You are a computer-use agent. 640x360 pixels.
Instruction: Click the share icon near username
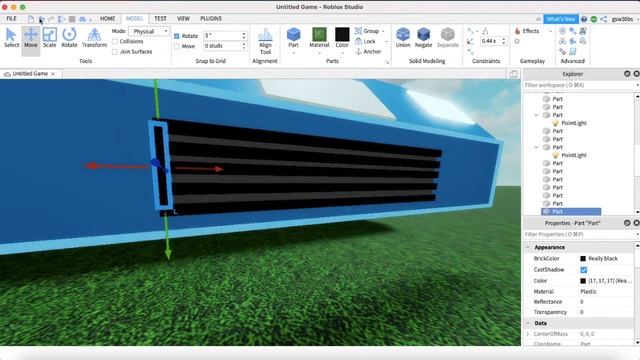click(x=604, y=19)
